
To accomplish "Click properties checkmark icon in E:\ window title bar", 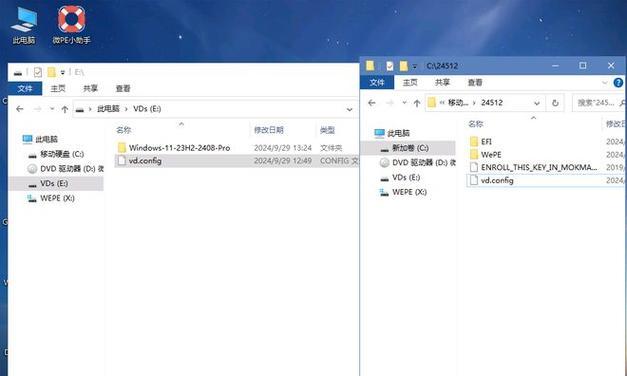I will coord(38,72).
